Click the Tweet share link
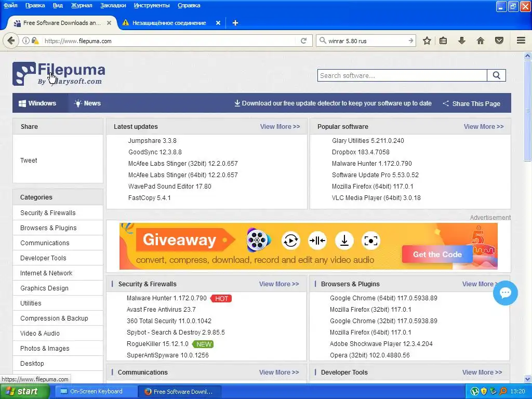 point(29,161)
